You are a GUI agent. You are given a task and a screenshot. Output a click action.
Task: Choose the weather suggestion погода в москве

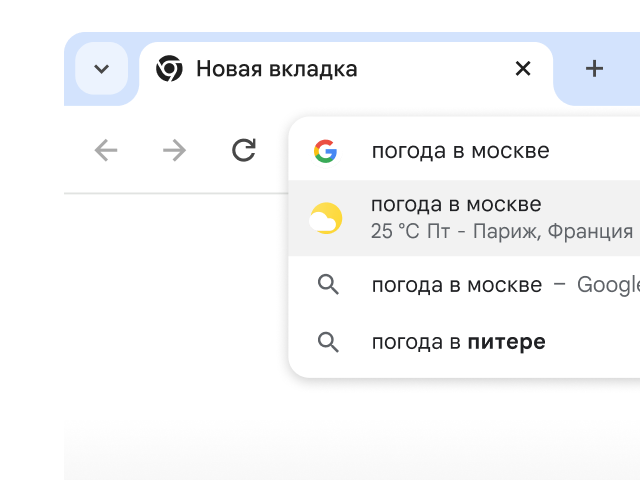[456, 205]
